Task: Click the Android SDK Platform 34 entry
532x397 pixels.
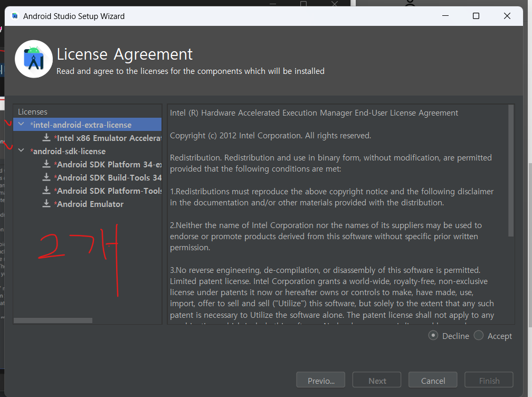Action: tap(108, 164)
